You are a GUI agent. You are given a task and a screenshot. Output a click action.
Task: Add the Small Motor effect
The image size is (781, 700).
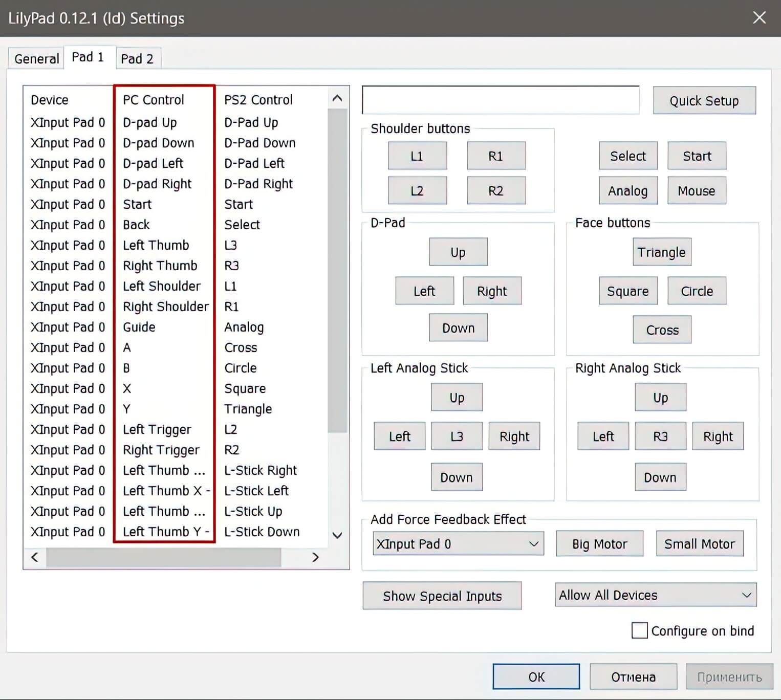click(699, 544)
